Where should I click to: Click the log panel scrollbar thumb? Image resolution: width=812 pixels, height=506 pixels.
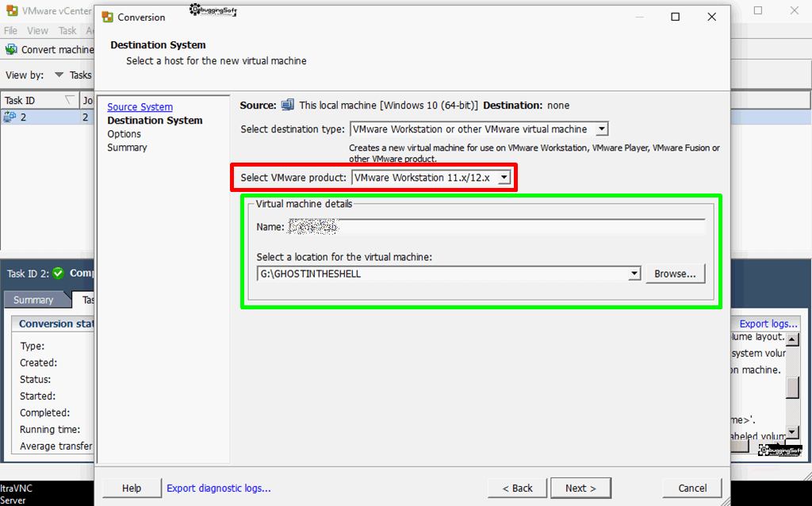click(792, 389)
